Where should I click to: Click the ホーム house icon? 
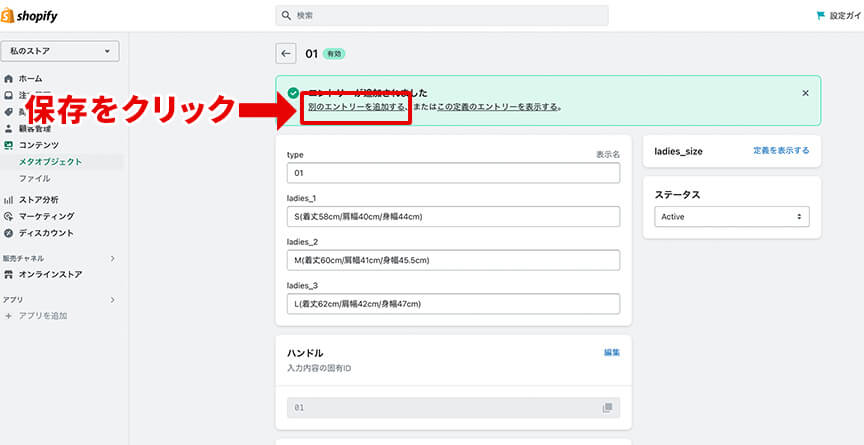point(8,79)
